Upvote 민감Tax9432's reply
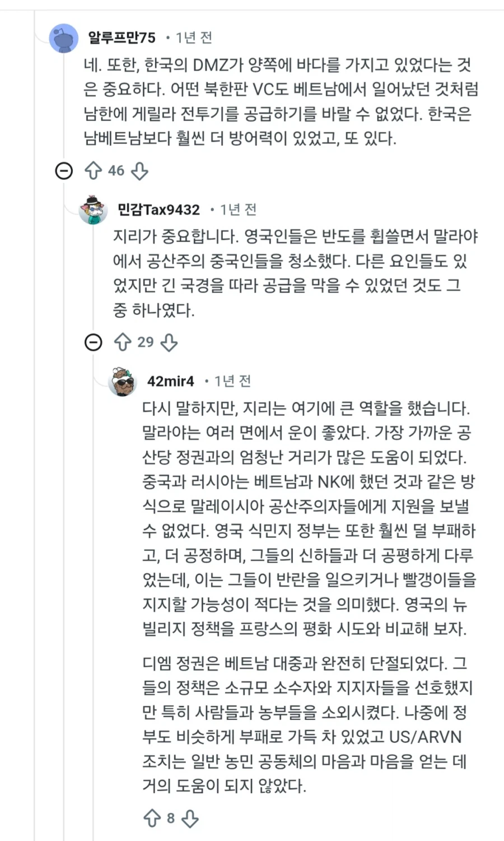The height and width of the screenshot is (841, 504). (123, 342)
